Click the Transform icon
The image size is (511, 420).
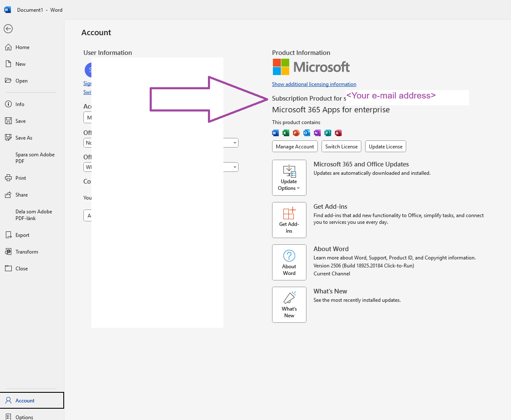pos(8,251)
